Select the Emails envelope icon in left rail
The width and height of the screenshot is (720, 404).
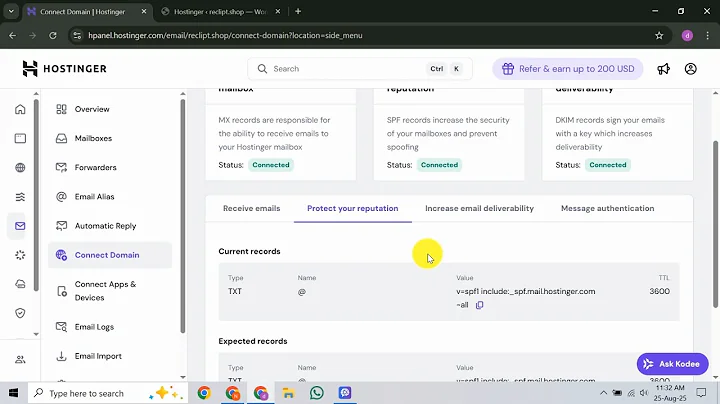coord(20,226)
